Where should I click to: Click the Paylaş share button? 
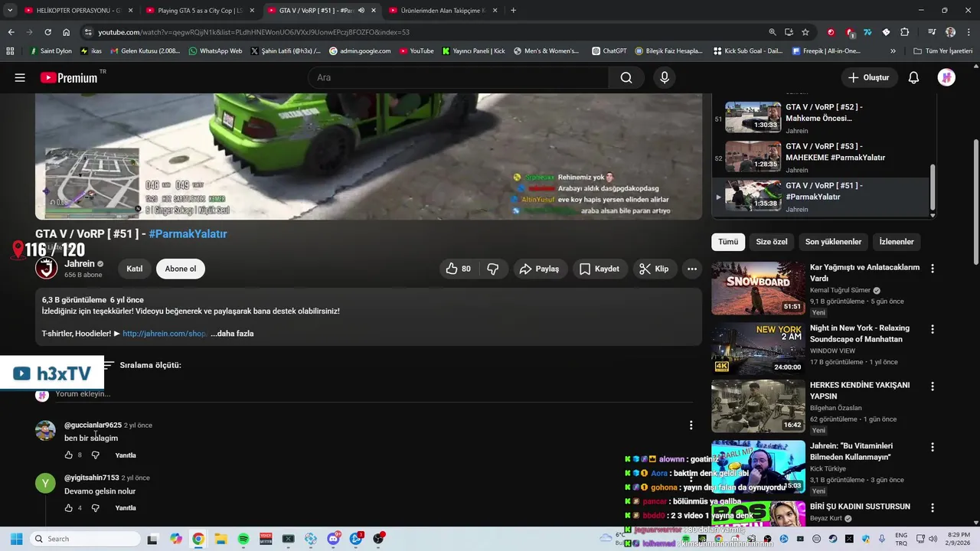539,269
